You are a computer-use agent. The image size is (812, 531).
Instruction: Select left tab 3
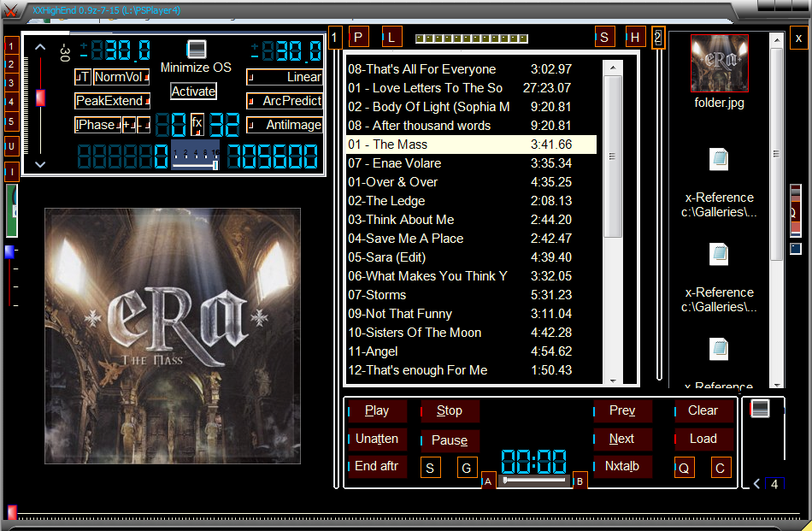click(11, 83)
